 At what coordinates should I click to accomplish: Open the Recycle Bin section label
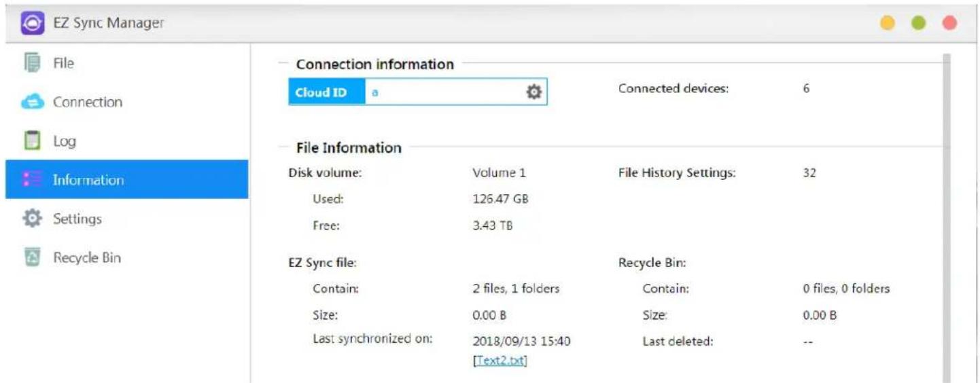[87, 258]
